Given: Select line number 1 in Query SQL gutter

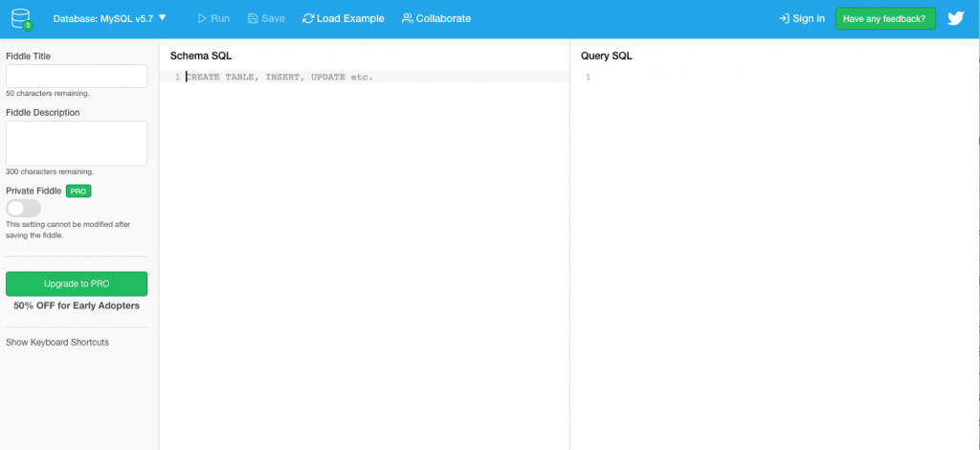Looking at the screenshot, I should (588, 77).
